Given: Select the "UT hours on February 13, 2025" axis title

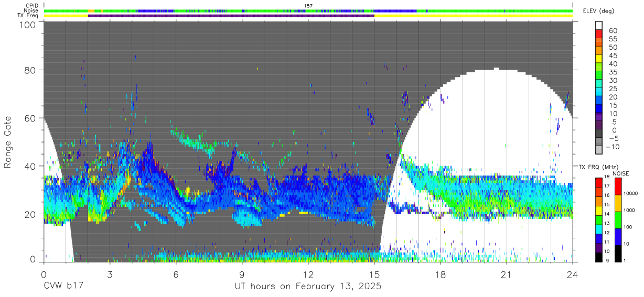Looking at the screenshot, I should tap(308, 287).
